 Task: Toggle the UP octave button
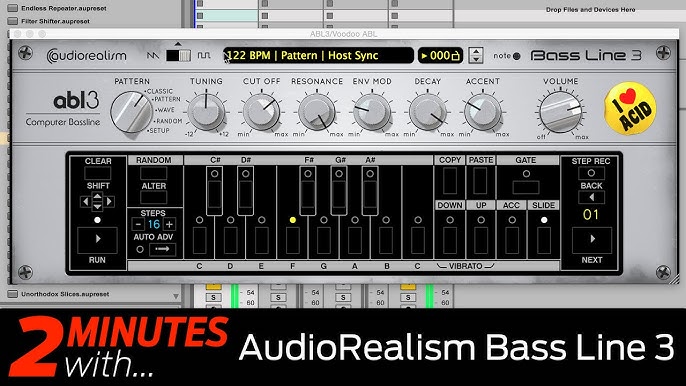(x=481, y=240)
